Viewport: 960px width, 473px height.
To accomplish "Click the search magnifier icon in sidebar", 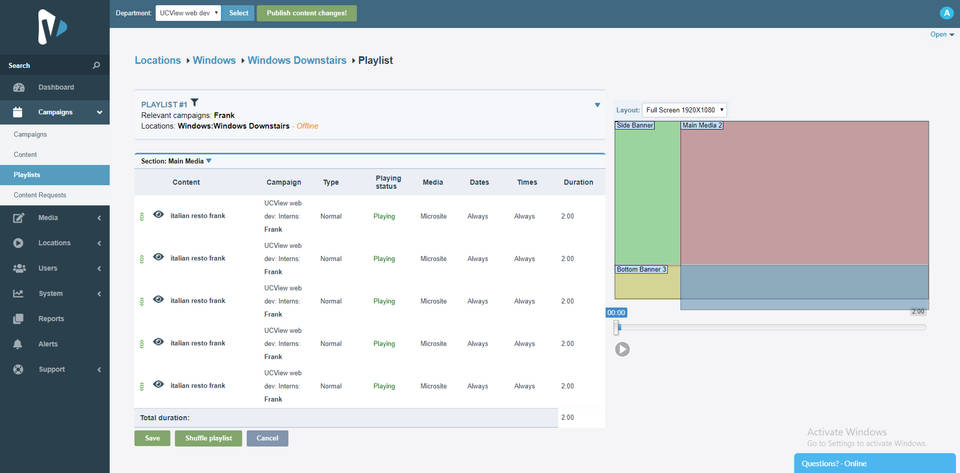I will (96, 65).
